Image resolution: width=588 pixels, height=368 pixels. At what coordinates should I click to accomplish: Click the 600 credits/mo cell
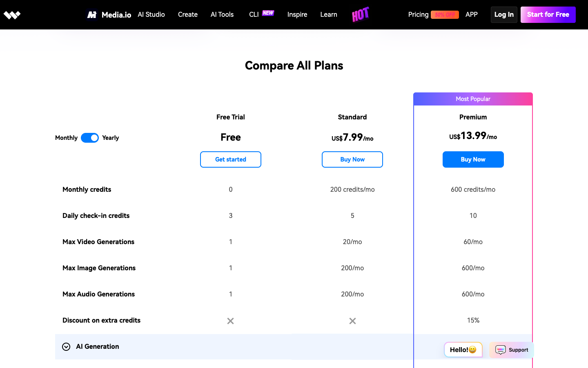473,189
